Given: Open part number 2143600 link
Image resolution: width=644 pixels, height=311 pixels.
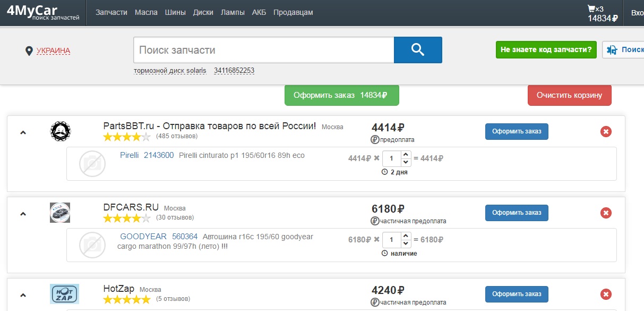Looking at the screenshot, I should pyautogui.click(x=159, y=155).
